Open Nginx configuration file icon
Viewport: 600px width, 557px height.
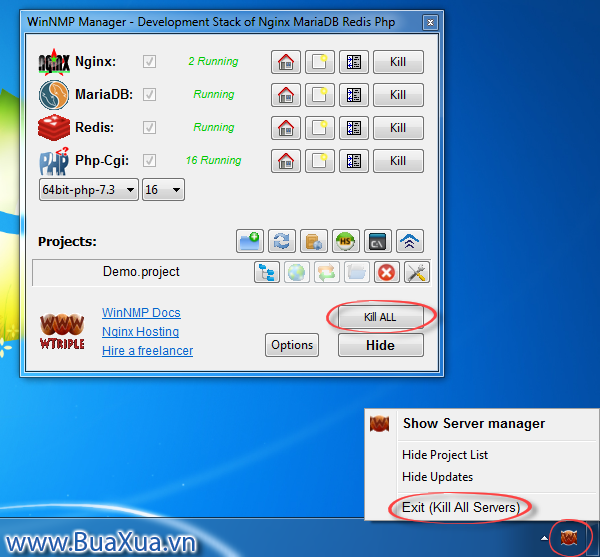[x=354, y=62]
